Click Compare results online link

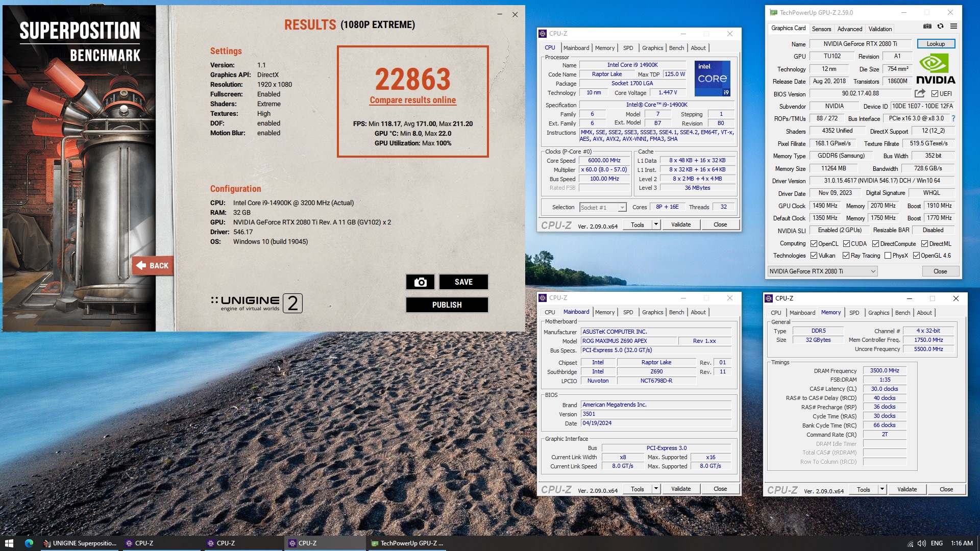(413, 100)
